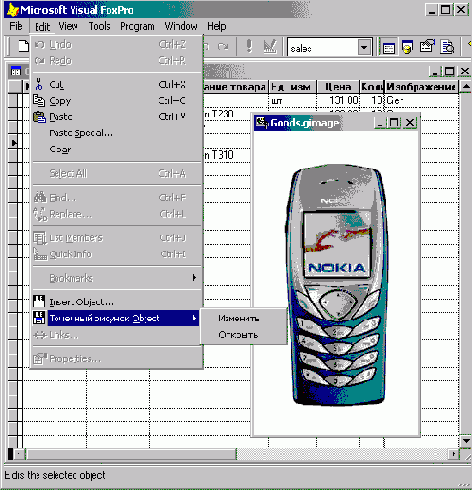Open the Tools menu
This screenshot has width=472, height=490.
pos(99,26)
